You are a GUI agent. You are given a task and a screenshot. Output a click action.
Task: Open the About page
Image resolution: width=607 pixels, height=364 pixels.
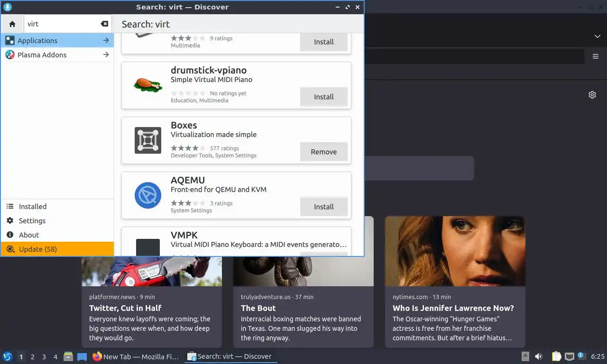coord(57,235)
